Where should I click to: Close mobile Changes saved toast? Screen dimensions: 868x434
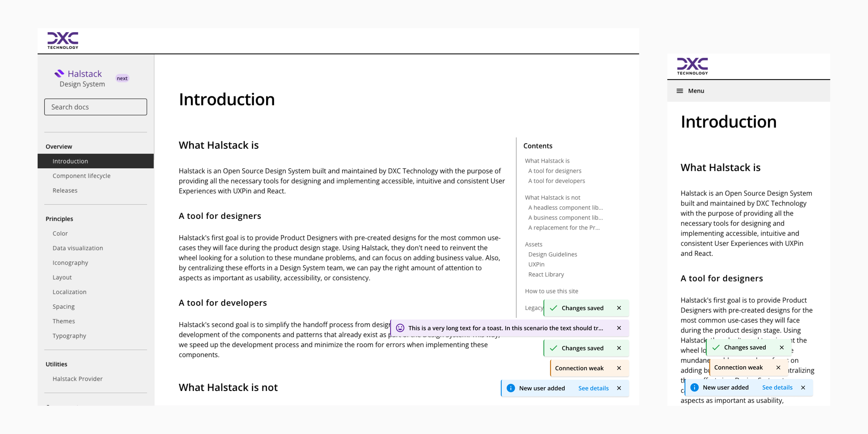pos(781,347)
